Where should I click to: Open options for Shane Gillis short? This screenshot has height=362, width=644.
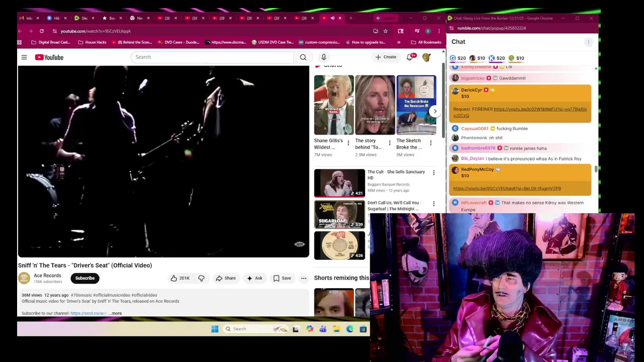coord(348,143)
